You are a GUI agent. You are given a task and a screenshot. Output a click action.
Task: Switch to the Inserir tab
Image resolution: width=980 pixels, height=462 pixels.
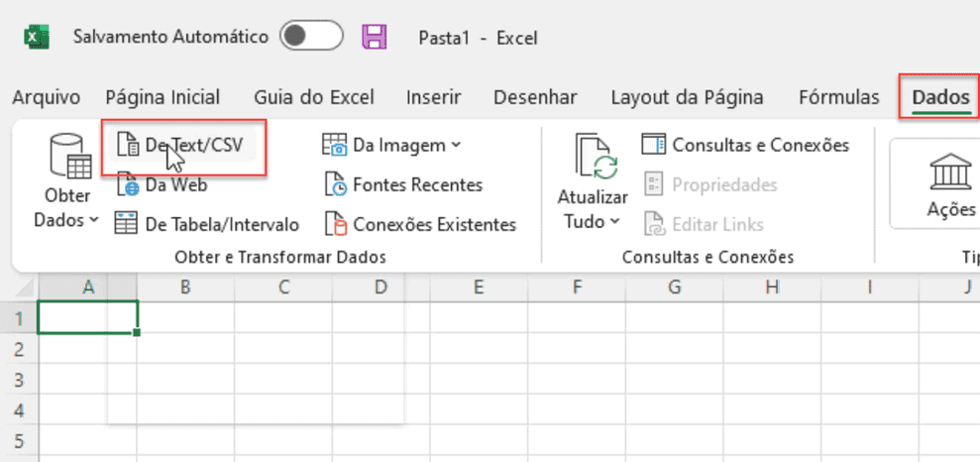click(434, 97)
